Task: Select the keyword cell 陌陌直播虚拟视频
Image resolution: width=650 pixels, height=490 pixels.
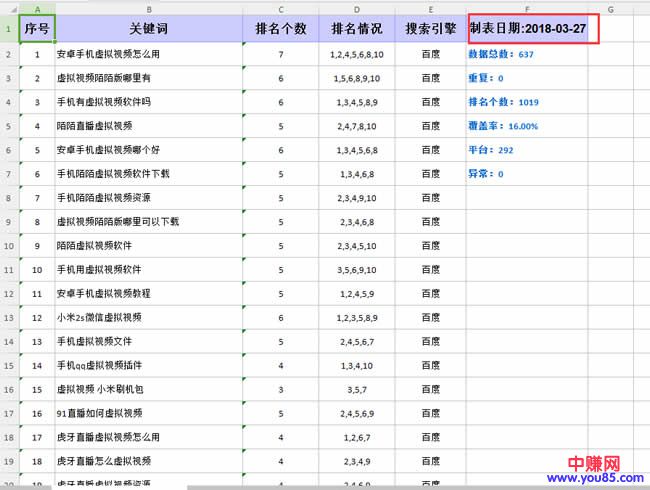Action: coord(95,126)
